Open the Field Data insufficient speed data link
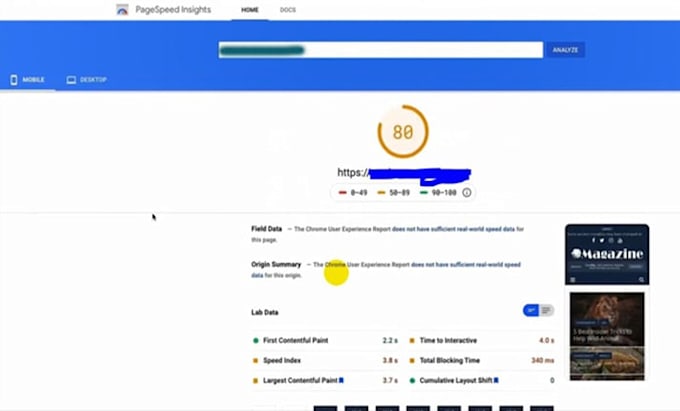 (x=453, y=229)
